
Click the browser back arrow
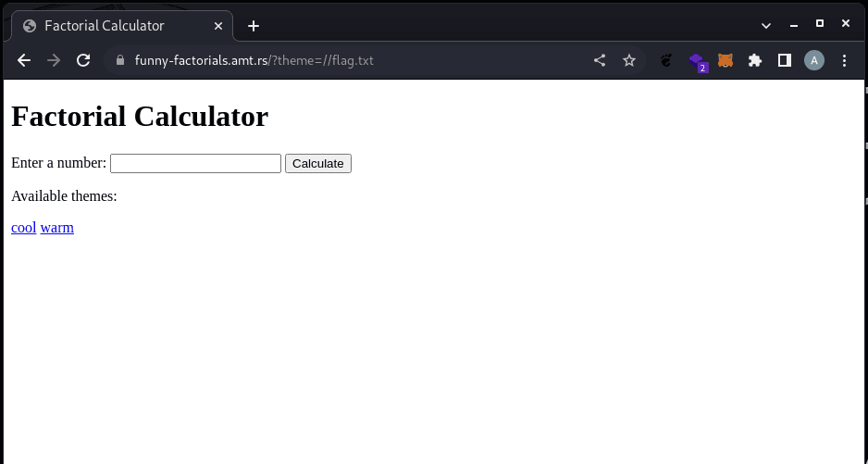pos(24,60)
